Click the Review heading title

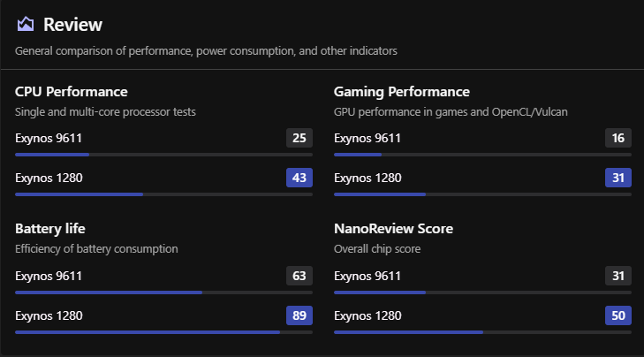pos(72,25)
